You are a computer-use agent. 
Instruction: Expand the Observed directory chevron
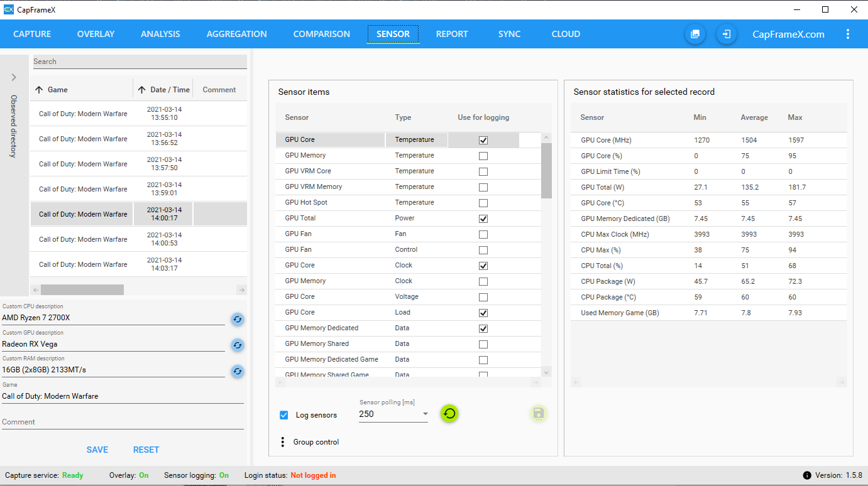14,77
